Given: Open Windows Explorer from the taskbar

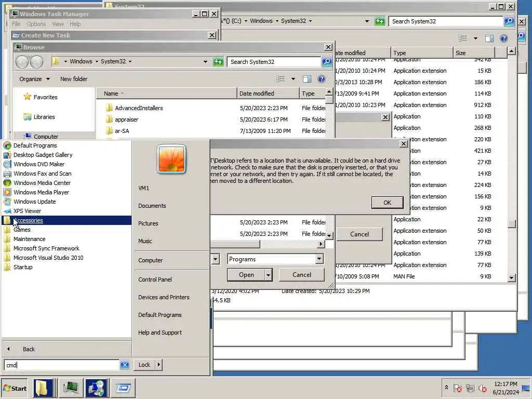Looking at the screenshot, I should click(43, 388).
